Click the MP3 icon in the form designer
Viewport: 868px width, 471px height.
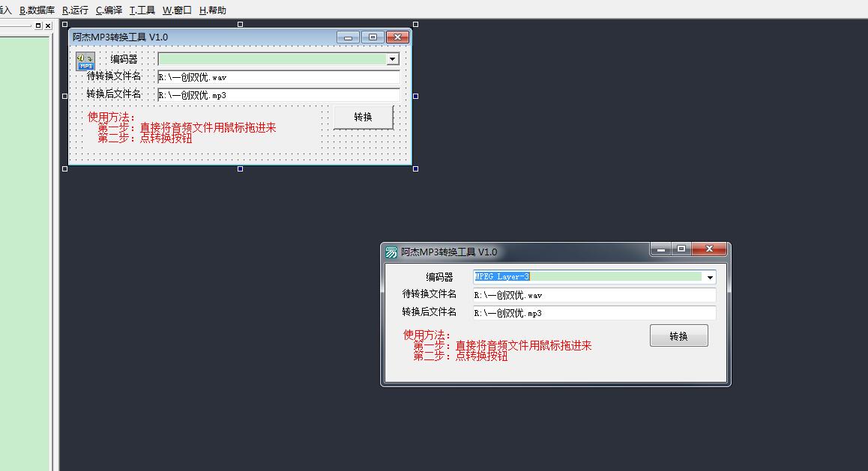(x=85, y=61)
